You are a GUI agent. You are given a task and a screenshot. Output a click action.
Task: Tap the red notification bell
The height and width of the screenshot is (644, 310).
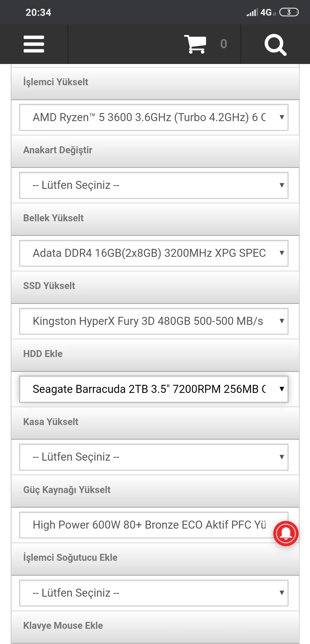click(x=286, y=534)
